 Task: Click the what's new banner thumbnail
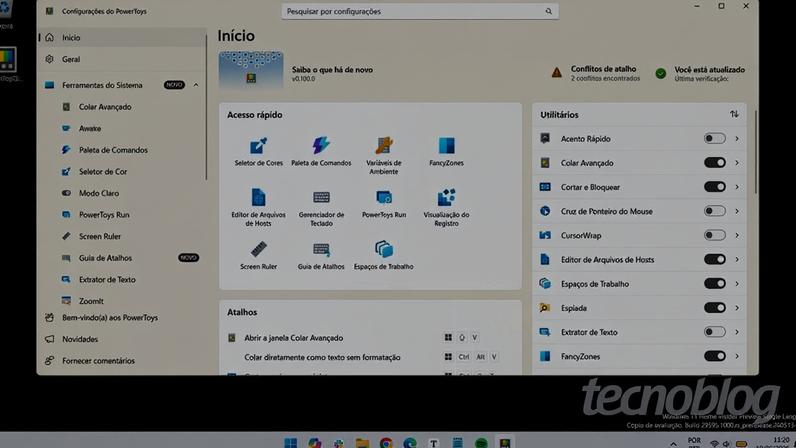pyautogui.click(x=251, y=70)
